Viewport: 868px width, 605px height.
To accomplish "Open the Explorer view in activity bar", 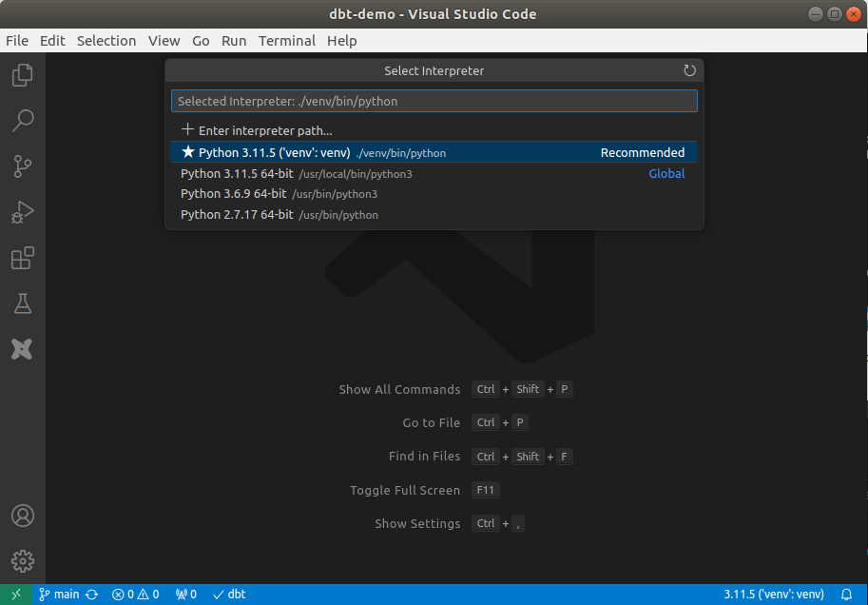I will click(x=22, y=75).
